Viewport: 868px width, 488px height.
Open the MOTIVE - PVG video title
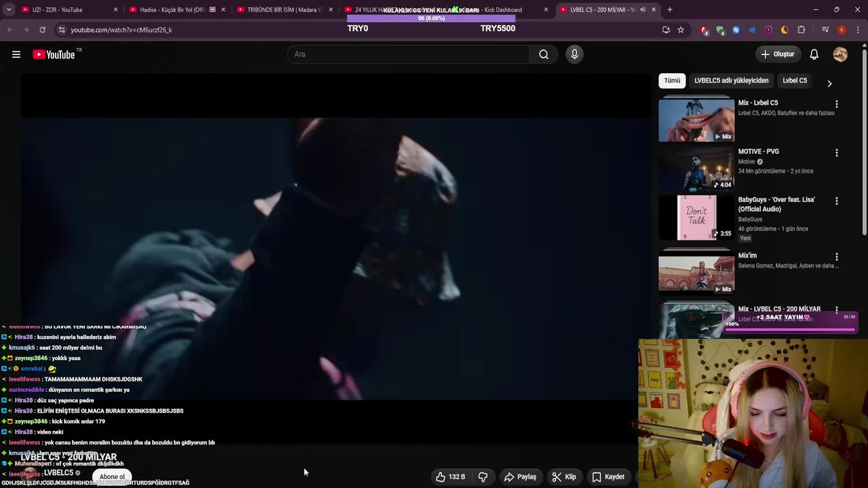758,152
